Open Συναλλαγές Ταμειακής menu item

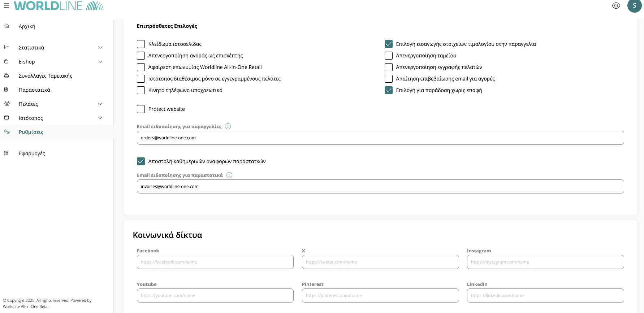pos(46,76)
